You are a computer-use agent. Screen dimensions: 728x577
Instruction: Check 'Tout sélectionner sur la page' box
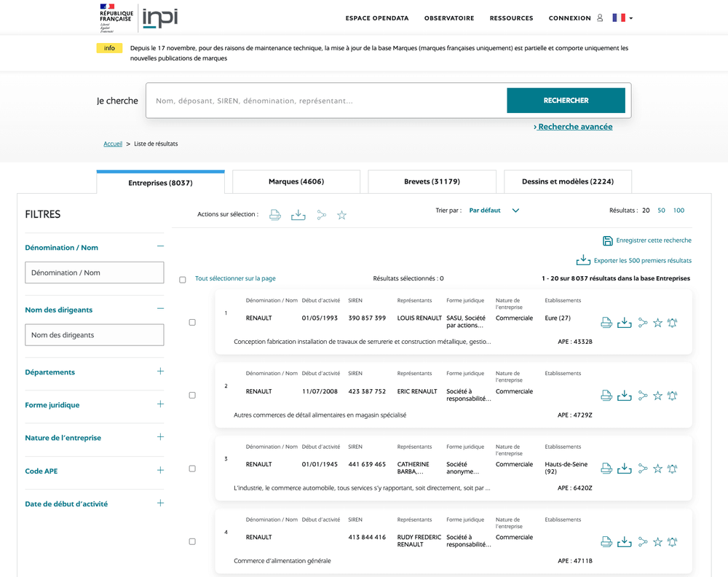point(183,280)
